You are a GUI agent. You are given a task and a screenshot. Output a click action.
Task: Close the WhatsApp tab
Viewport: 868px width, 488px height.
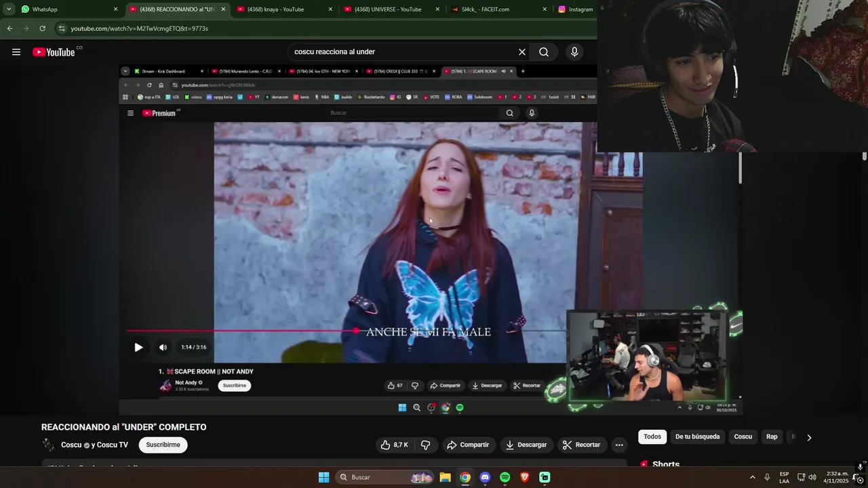tap(115, 9)
